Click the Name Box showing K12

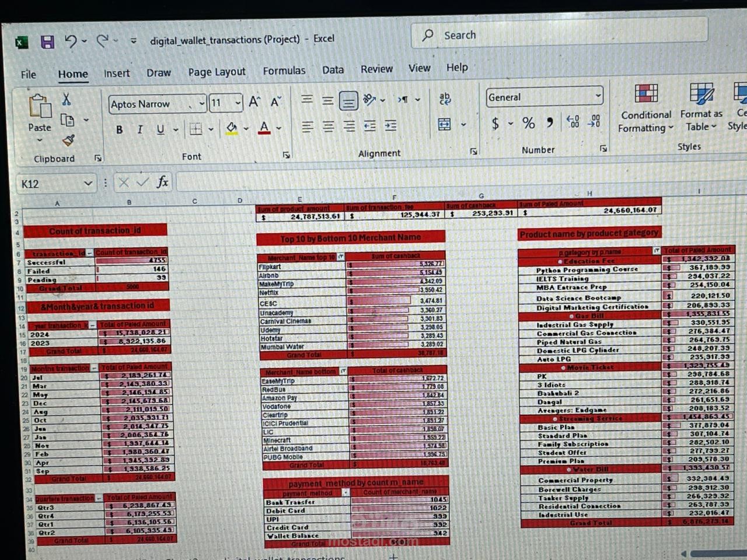pyautogui.click(x=56, y=184)
